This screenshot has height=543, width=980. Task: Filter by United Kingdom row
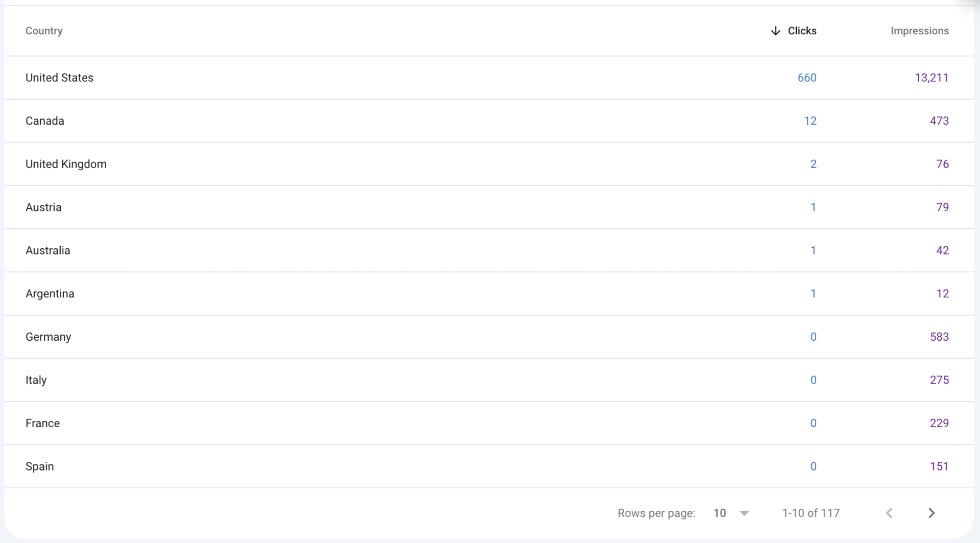point(66,164)
